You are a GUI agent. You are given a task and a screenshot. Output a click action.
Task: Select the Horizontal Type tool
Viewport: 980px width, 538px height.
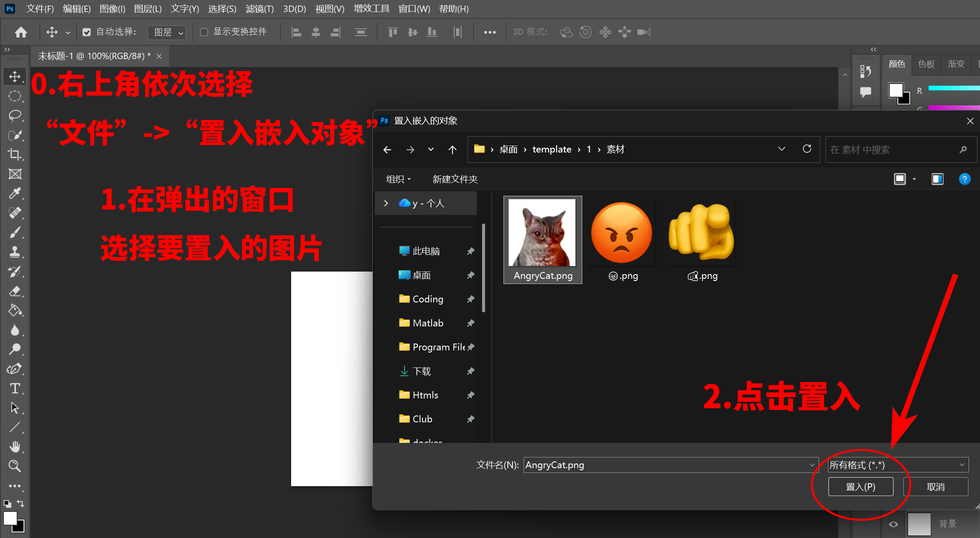tap(15, 388)
